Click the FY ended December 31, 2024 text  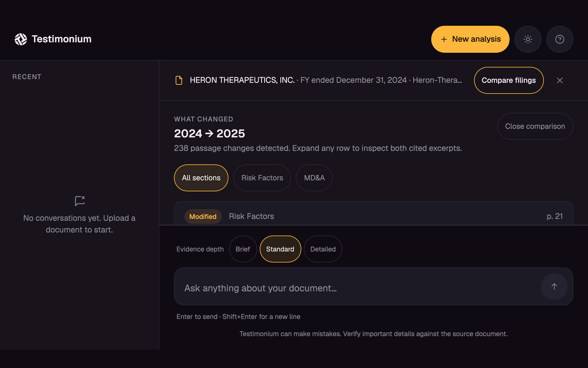click(x=353, y=80)
